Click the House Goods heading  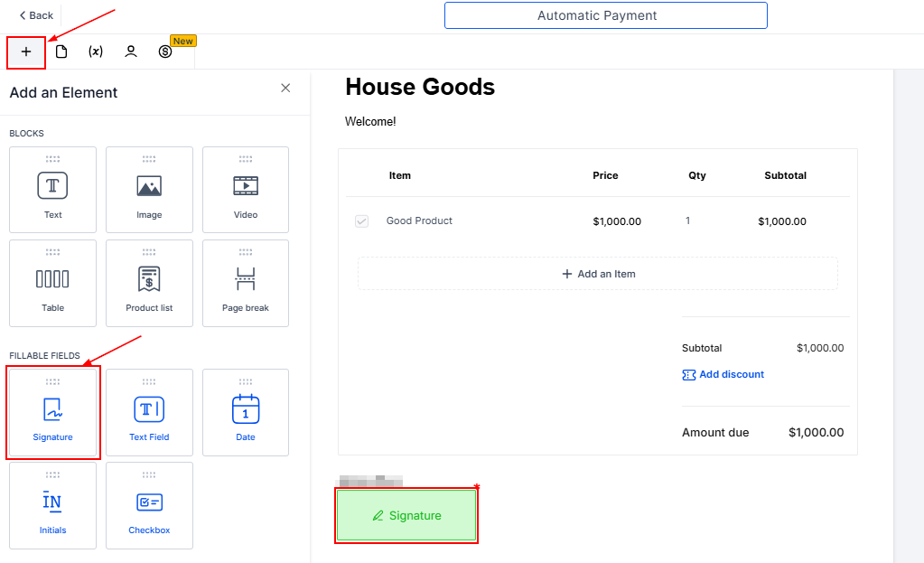tap(420, 87)
